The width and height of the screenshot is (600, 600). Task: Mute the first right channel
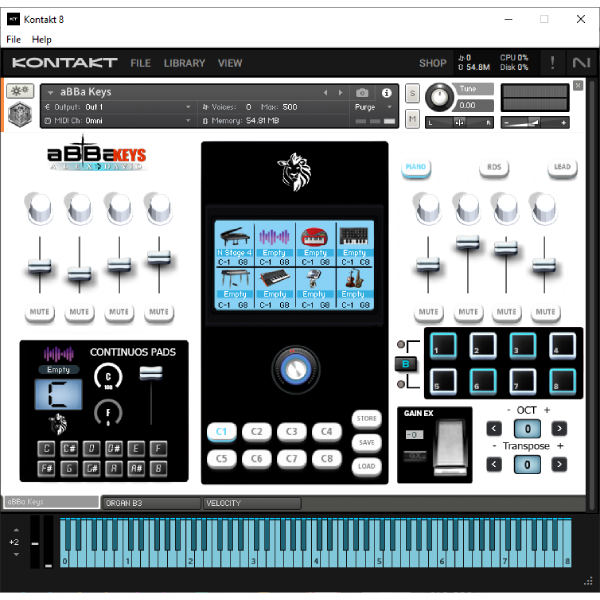tap(428, 312)
